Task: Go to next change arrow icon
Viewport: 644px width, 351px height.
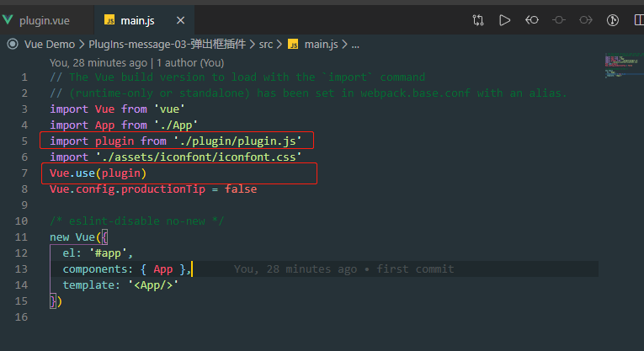Action: 586,19
